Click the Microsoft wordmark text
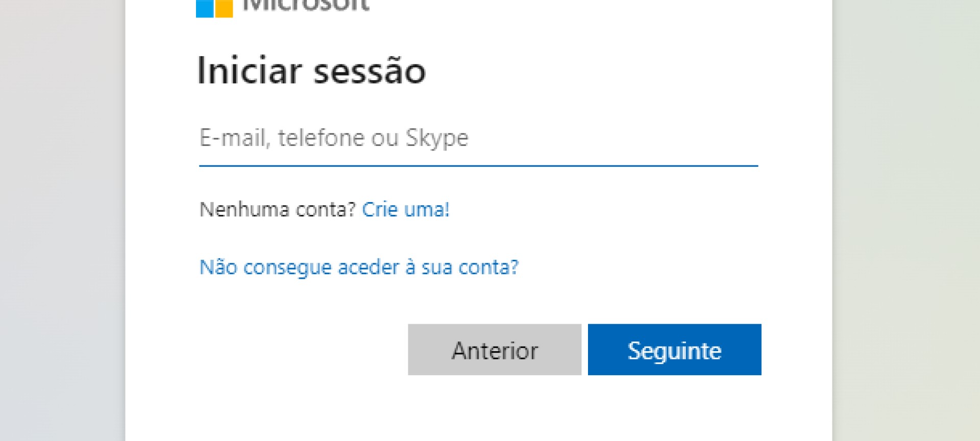The height and width of the screenshot is (441, 980). [305, 6]
